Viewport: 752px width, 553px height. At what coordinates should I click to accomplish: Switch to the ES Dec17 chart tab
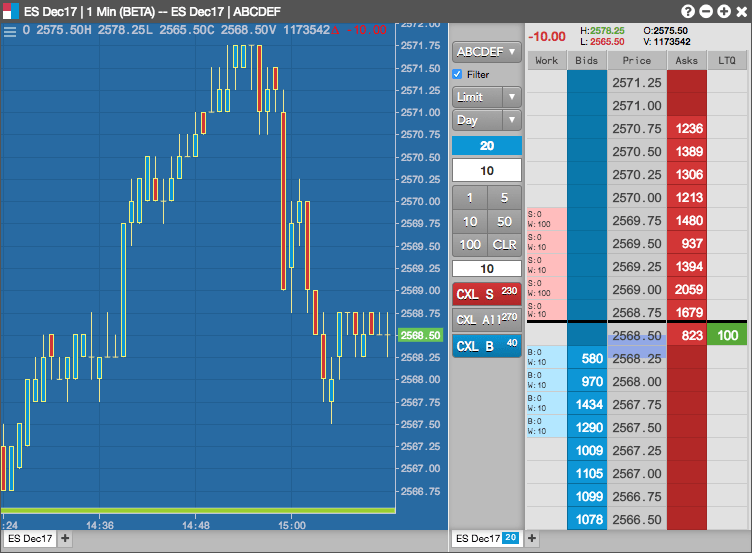(x=30, y=538)
